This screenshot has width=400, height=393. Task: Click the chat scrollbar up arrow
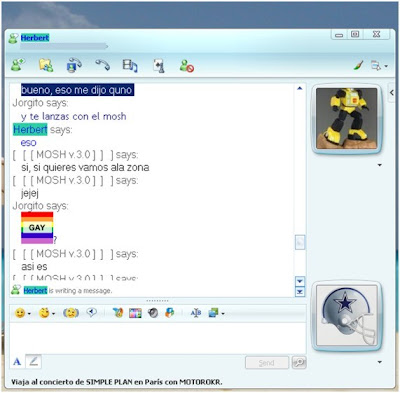tap(300, 88)
